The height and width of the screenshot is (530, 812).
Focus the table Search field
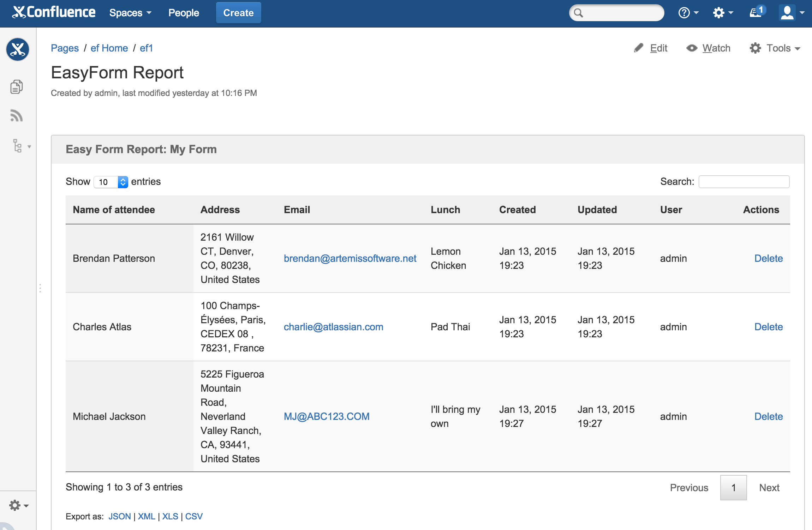744,182
